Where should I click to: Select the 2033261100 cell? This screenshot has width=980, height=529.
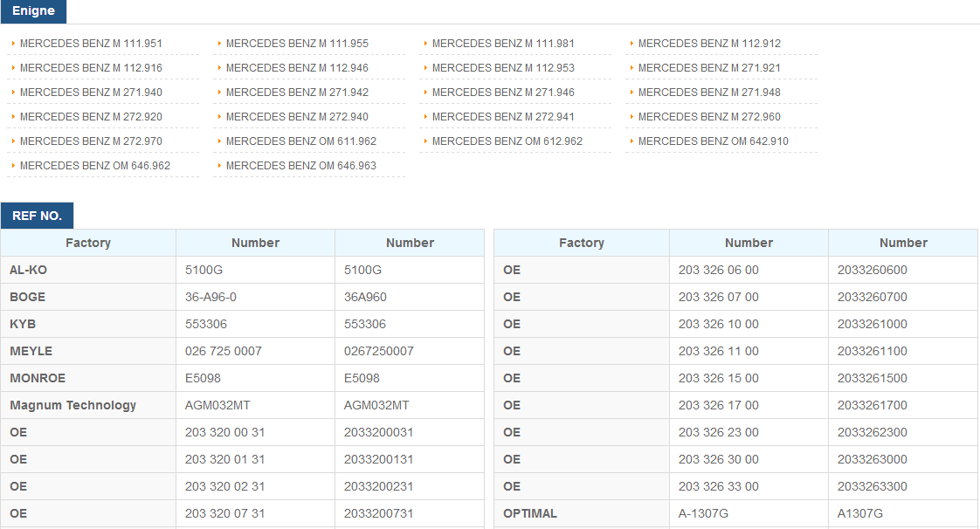pyautogui.click(x=903, y=351)
